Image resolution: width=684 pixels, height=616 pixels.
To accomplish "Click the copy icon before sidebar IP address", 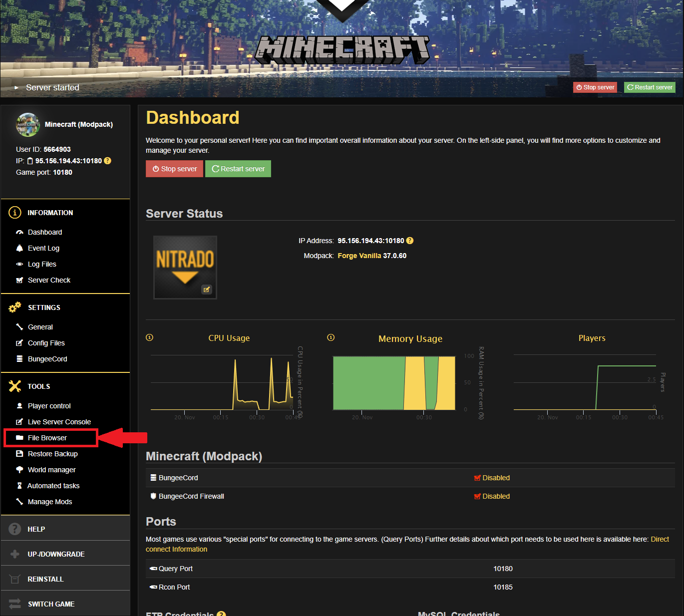I will point(30,161).
